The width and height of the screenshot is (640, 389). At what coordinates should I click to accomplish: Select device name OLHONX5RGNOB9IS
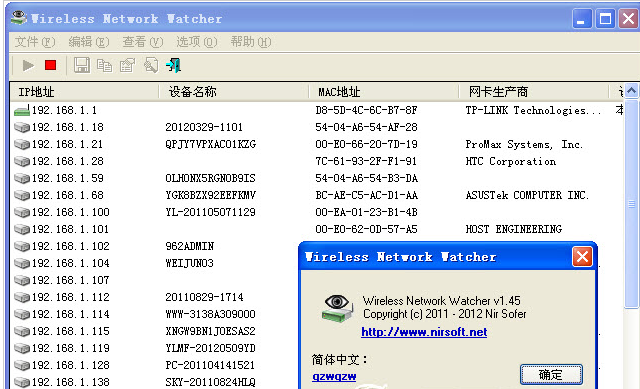coord(210,178)
